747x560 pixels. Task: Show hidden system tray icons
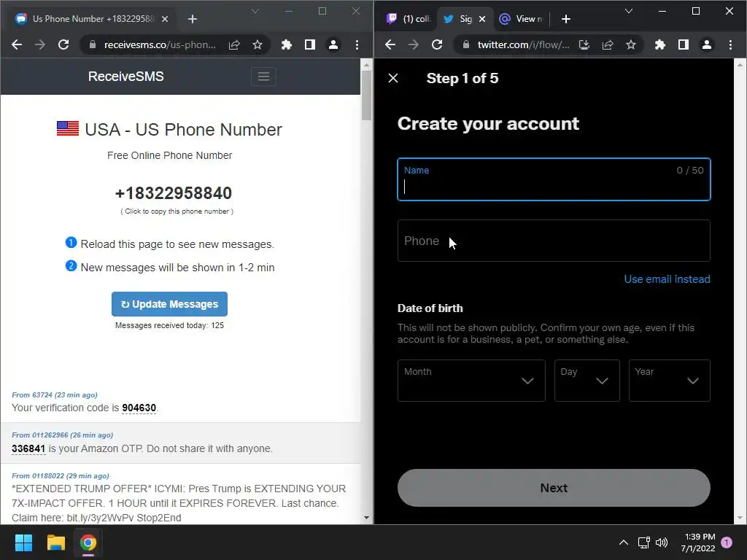click(x=623, y=542)
